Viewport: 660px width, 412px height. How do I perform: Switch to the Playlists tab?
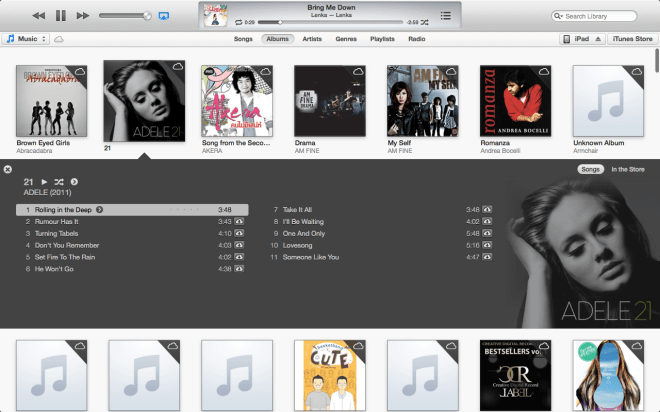pyautogui.click(x=382, y=39)
